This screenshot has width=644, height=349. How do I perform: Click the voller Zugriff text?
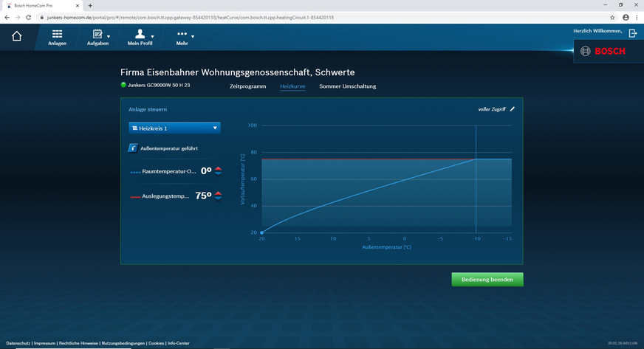pos(492,109)
